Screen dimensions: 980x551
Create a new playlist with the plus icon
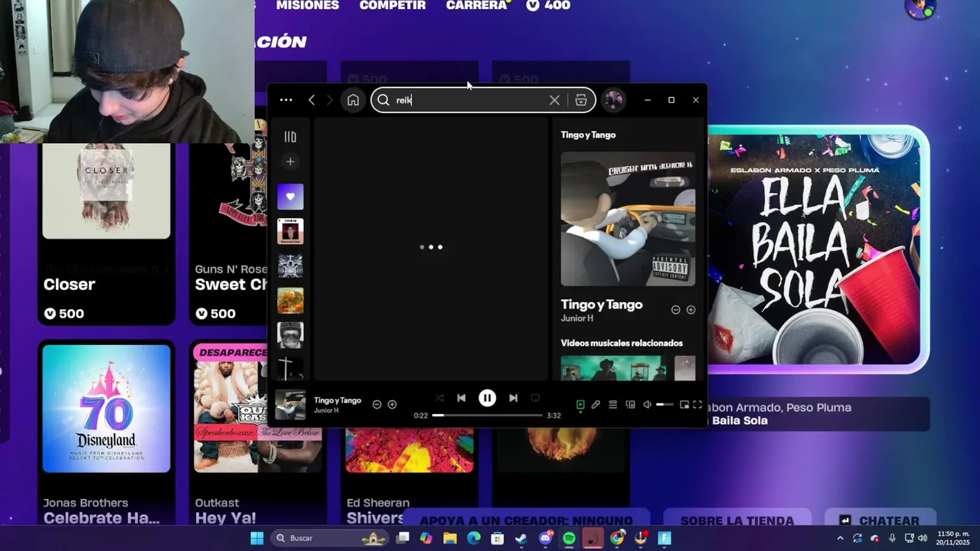click(x=290, y=161)
